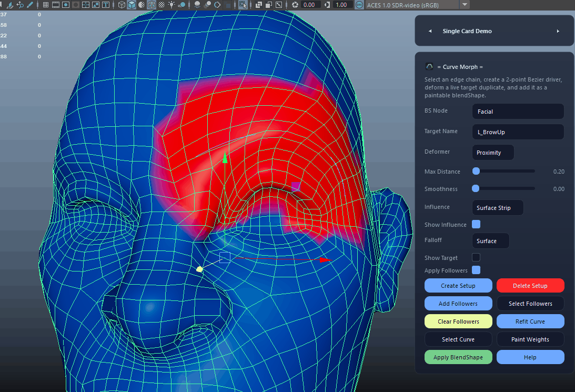
Task: Click the Add Followers button
Action: coord(458,304)
